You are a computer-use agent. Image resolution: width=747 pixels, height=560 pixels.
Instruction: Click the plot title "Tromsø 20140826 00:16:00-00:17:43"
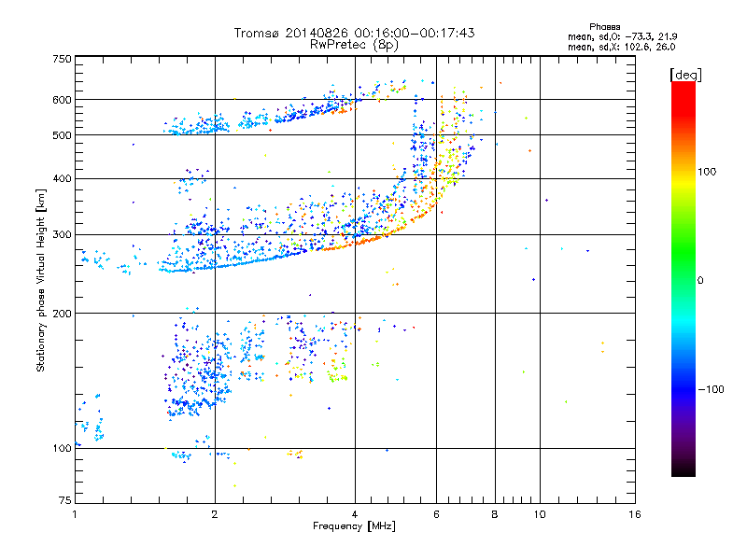pos(354,33)
